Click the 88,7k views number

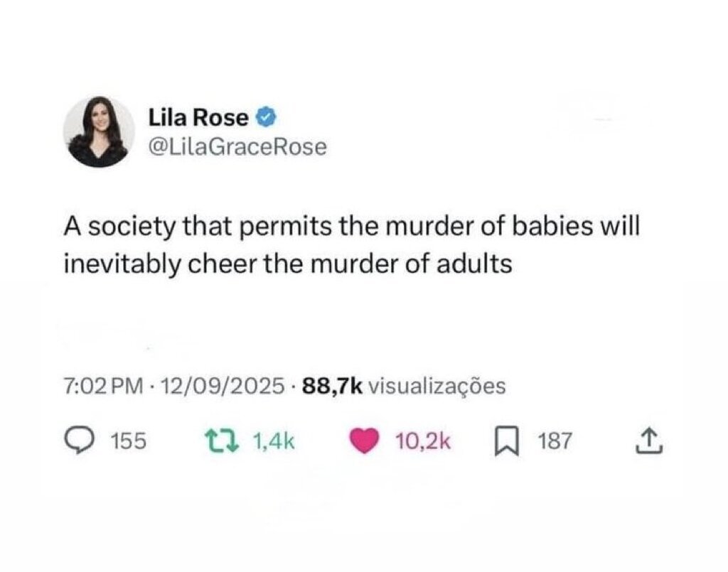point(332,386)
